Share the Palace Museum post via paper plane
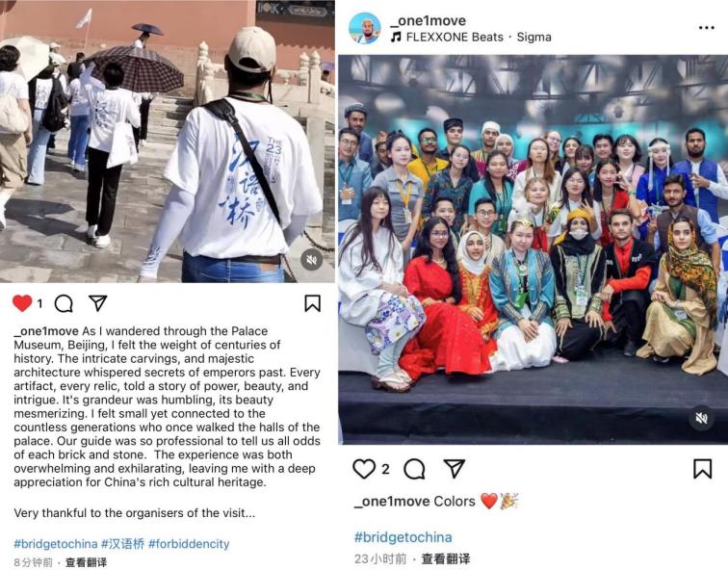The image size is (728, 570). coord(98,302)
